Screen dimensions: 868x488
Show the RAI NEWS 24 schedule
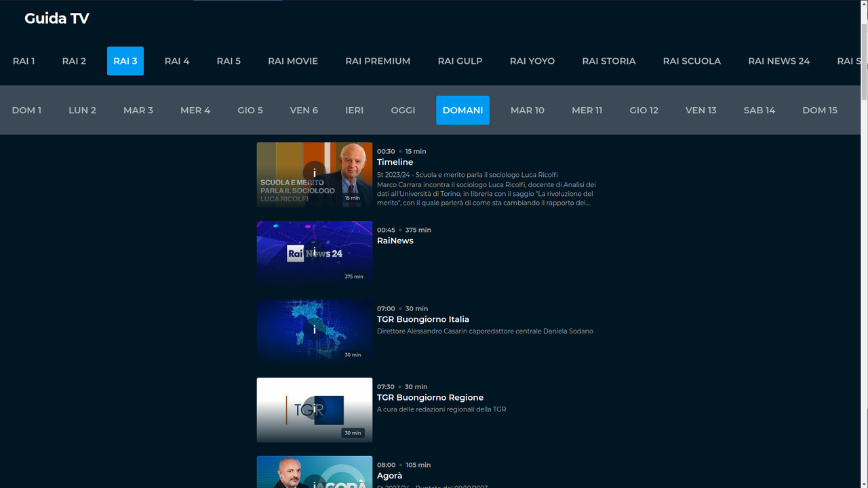pos(779,61)
